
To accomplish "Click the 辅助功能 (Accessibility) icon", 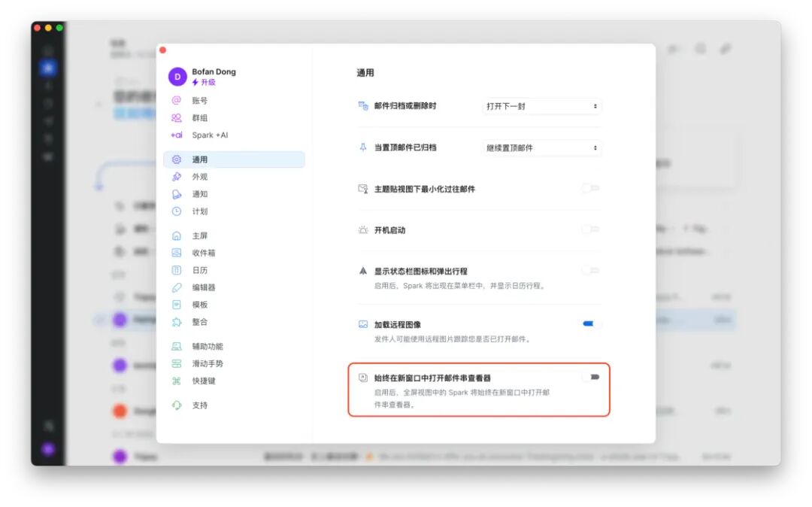I will coord(176,347).
